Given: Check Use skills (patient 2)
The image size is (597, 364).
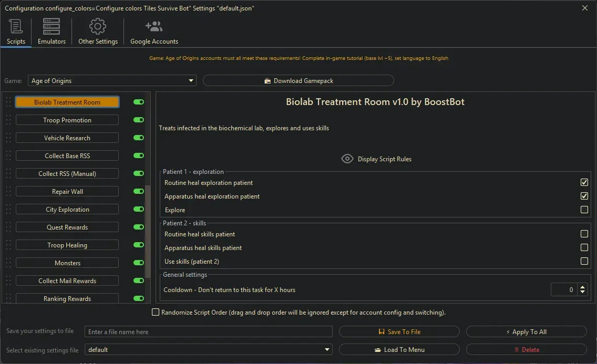Looking at the screenshot, I should (584, 262).
